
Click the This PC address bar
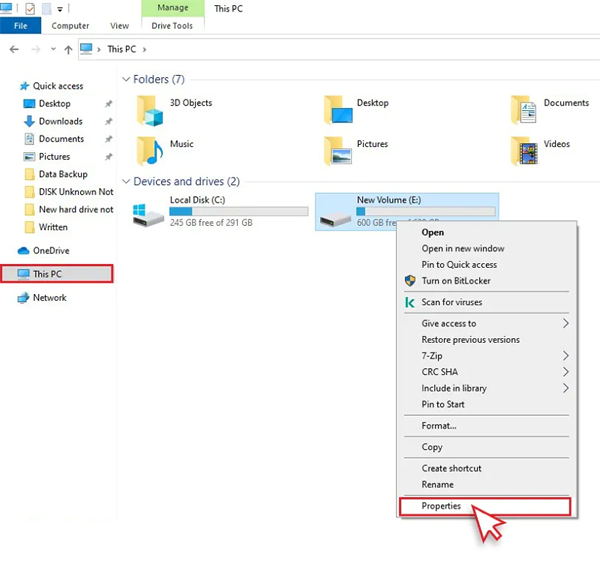point(300,49)
